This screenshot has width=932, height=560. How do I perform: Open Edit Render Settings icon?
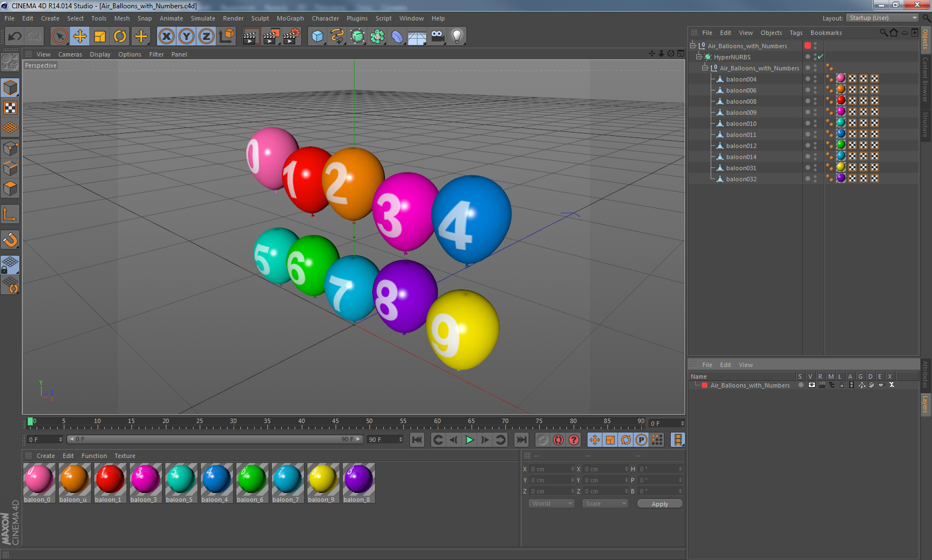point(291,37)
